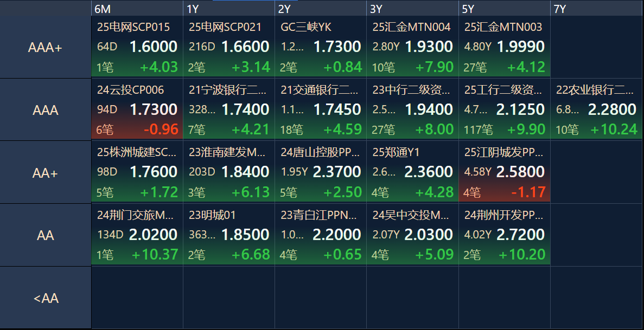The width and height of the screenshot is (644, 330).
Task: Open the 25汇金MTN003 bond cell
Action: (505, 47)
